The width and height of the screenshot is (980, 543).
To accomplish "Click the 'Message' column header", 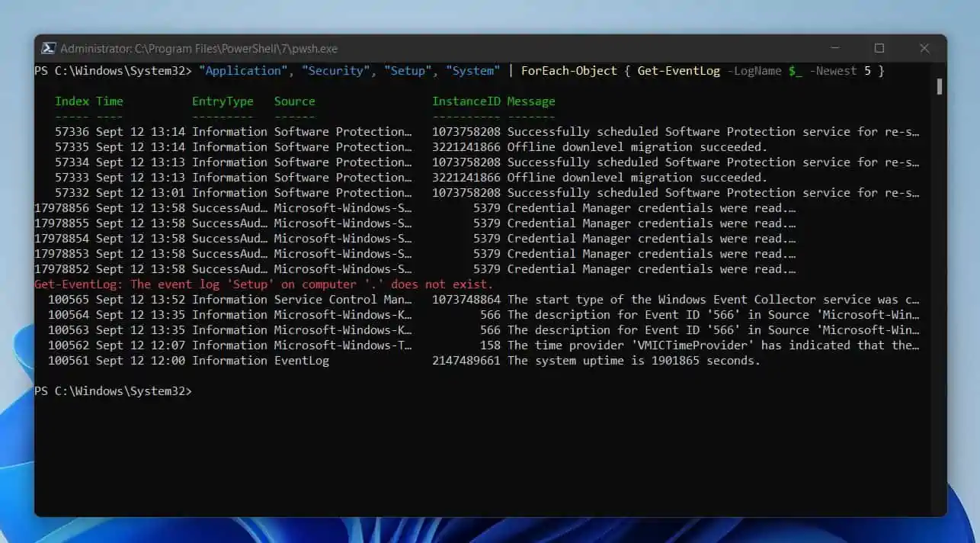I will 531,101.
